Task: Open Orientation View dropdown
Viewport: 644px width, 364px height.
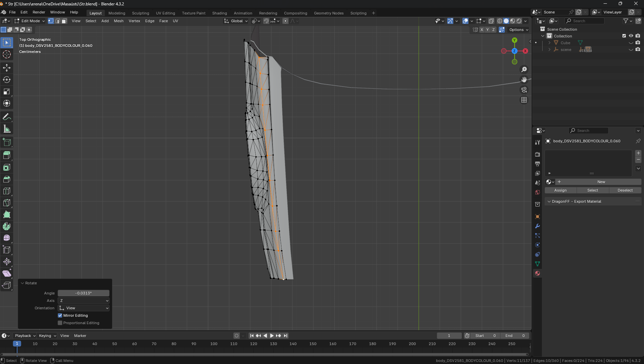Action: 84,308
